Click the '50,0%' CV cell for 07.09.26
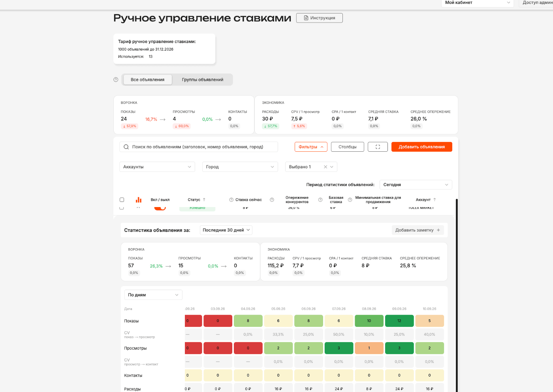 [x=339, y=334]
